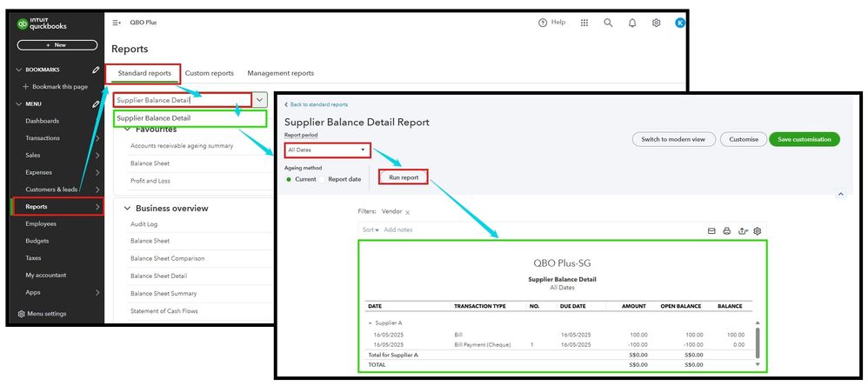
Task: Click Save customisation button
Action: coord(805,139)
